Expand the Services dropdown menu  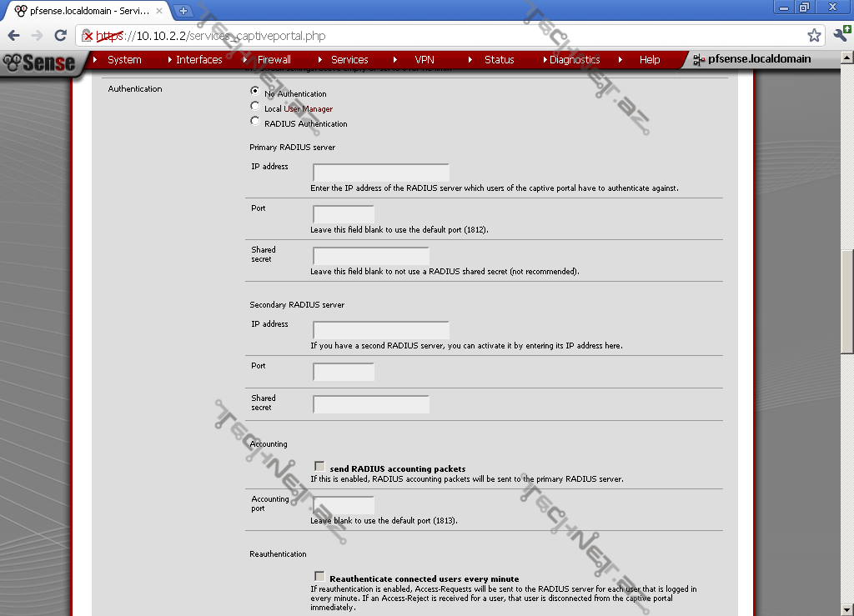[x=349, y=60]
